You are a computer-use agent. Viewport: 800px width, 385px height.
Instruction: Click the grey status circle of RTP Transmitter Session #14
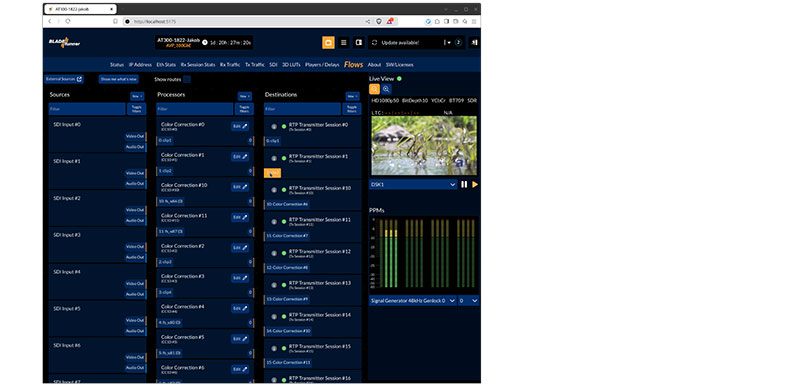[274, 317]
